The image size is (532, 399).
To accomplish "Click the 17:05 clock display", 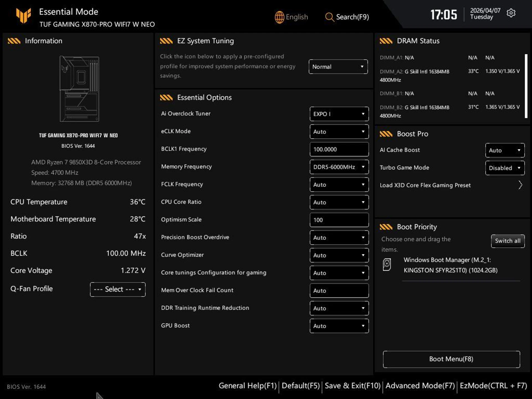I will coord(444,15).
